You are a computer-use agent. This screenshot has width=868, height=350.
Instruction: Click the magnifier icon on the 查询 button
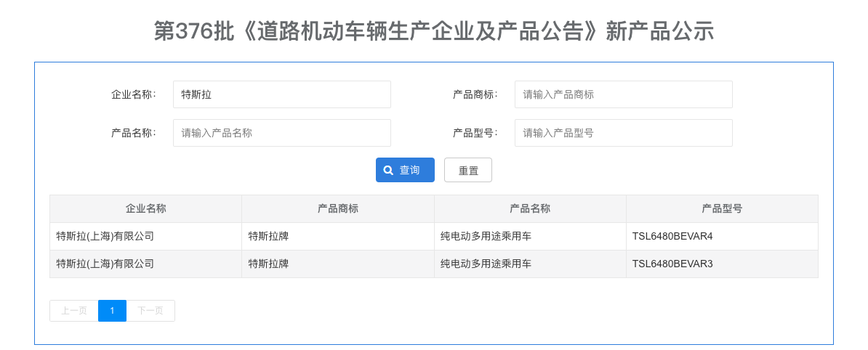[388, 171]
